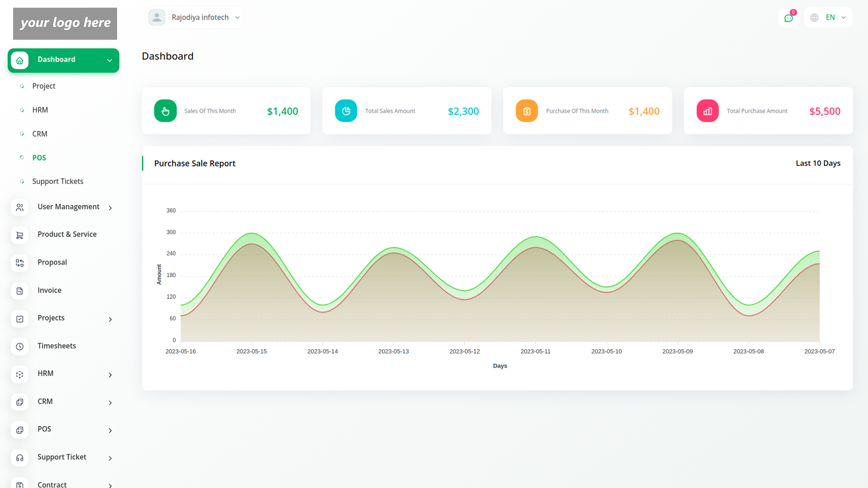Open the EN language selector
The height and width of the screenshot is (488, 868).
pos(828,17)
